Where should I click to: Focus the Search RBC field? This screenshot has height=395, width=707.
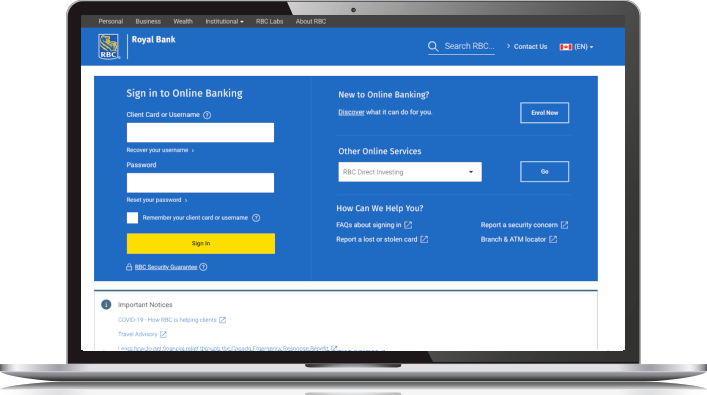tap(469, 46)
